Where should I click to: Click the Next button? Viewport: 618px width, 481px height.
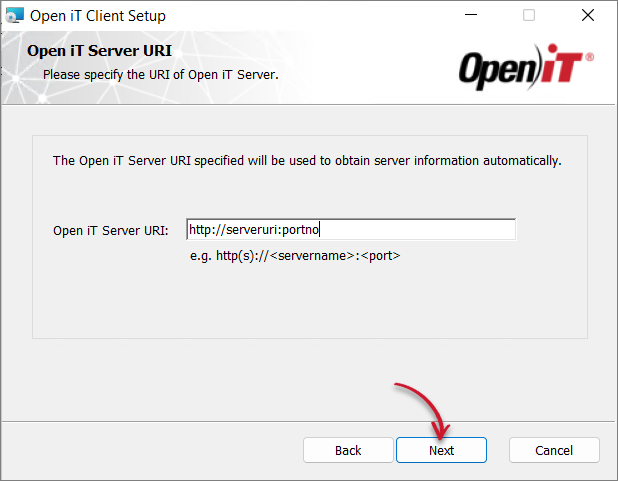click(x=441, y=450)
